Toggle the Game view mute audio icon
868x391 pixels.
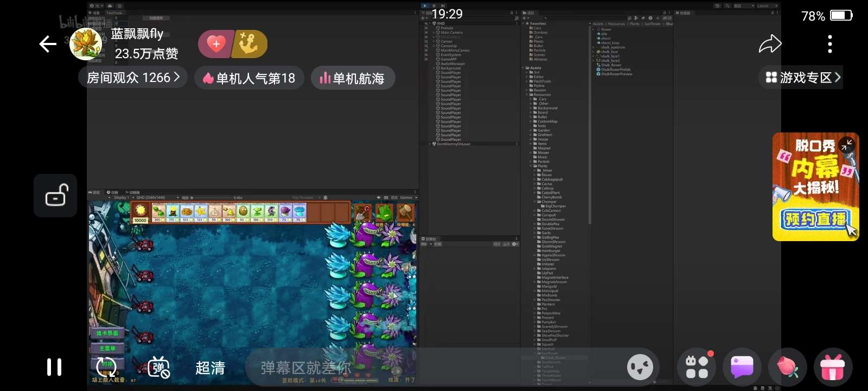coord(378,198)
